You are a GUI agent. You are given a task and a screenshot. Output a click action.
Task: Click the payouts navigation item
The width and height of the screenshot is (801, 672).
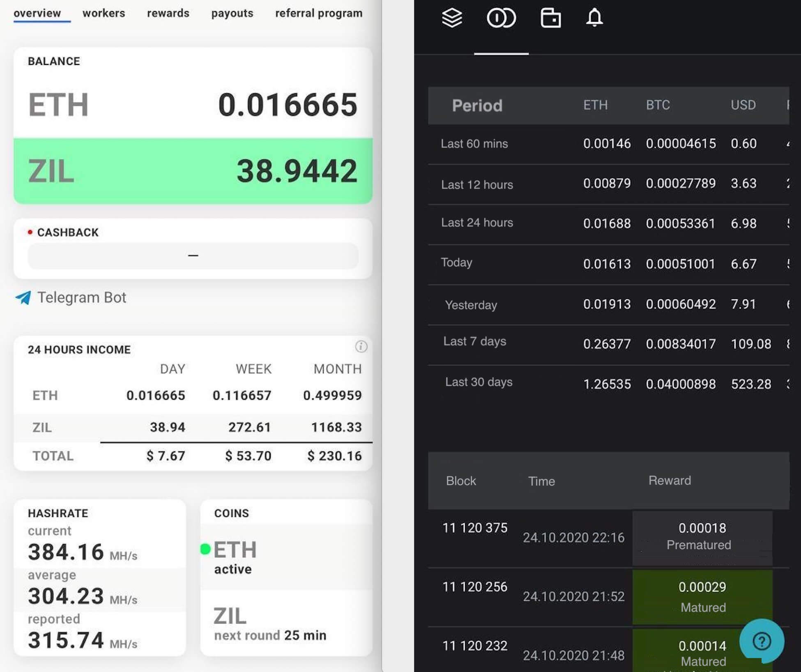click(232, 12)
